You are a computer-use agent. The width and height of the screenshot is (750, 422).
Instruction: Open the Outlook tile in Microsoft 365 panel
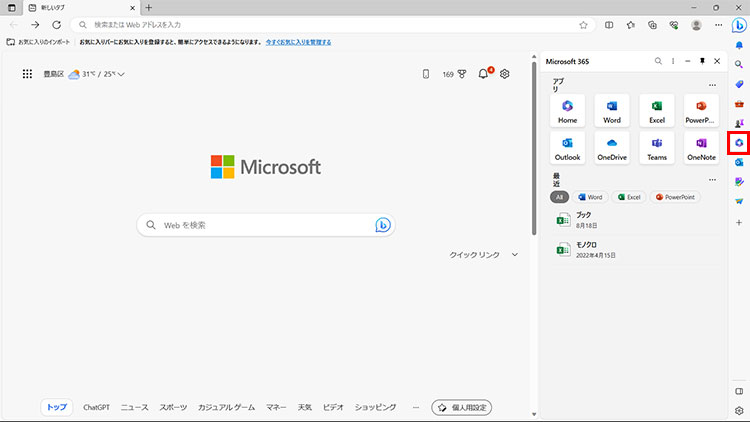pyautogui.click(x=567, y=147)
